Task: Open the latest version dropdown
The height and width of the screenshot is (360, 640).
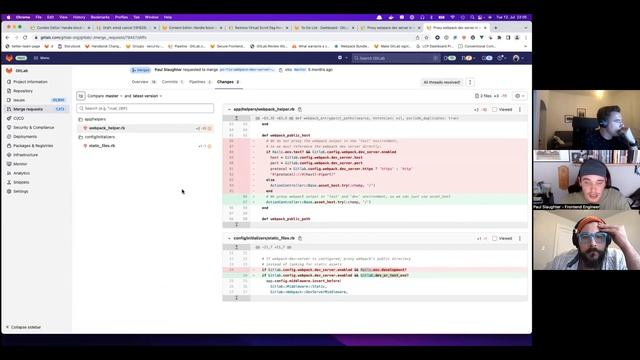Action: 147,96
